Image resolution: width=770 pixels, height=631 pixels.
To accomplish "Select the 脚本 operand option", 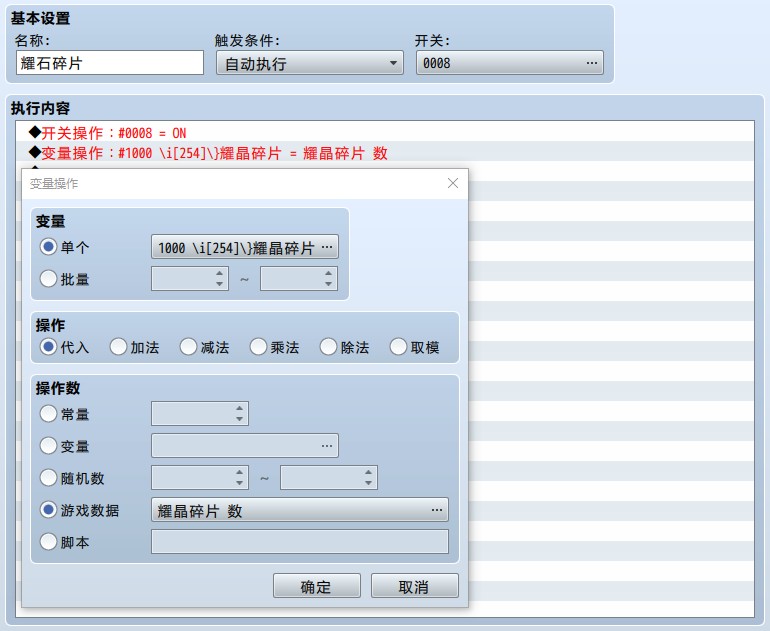I will pos(48,542).
